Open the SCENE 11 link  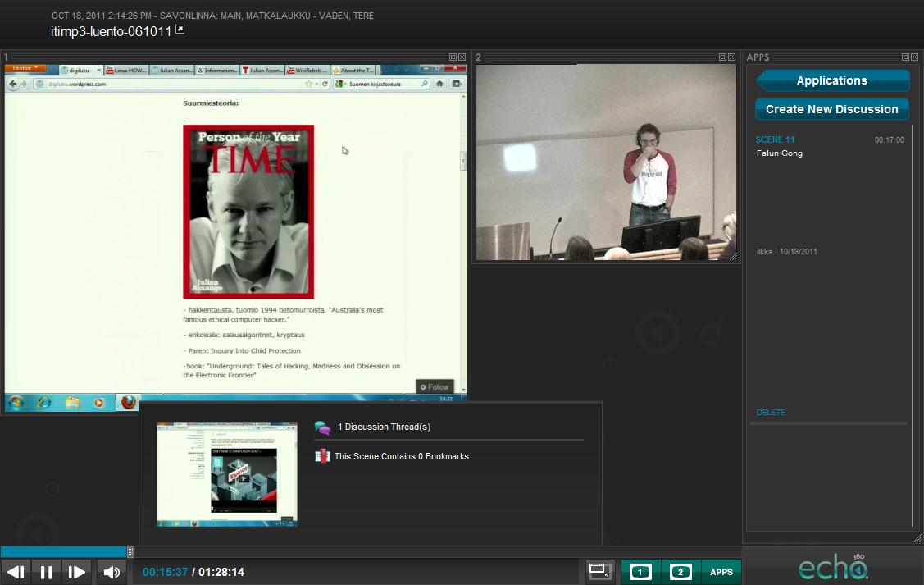[x=775, y=139]
